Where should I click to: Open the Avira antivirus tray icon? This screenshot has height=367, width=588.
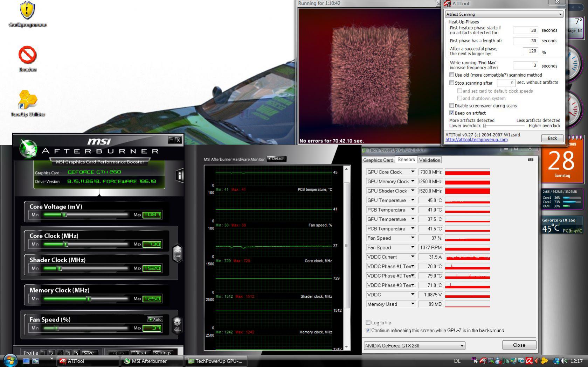click(529, 361)
